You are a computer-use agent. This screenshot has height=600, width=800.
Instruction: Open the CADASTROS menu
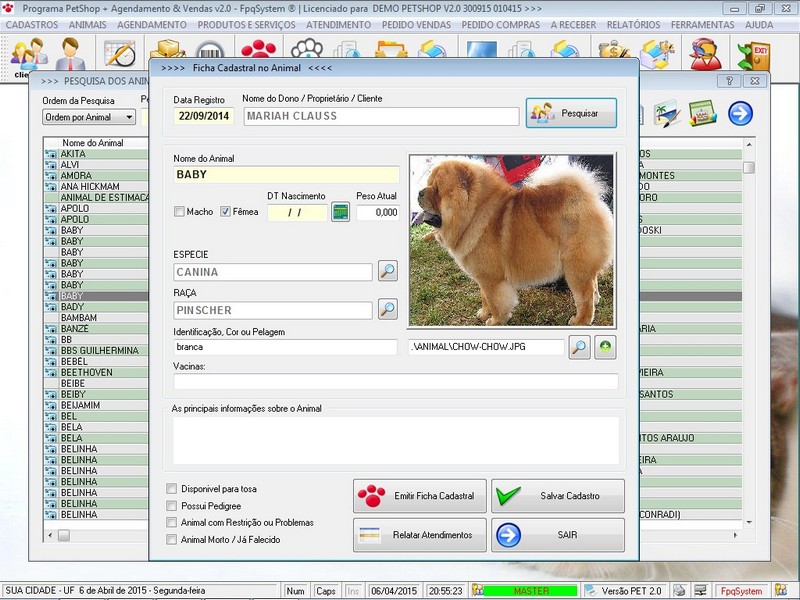pos(32,24)
